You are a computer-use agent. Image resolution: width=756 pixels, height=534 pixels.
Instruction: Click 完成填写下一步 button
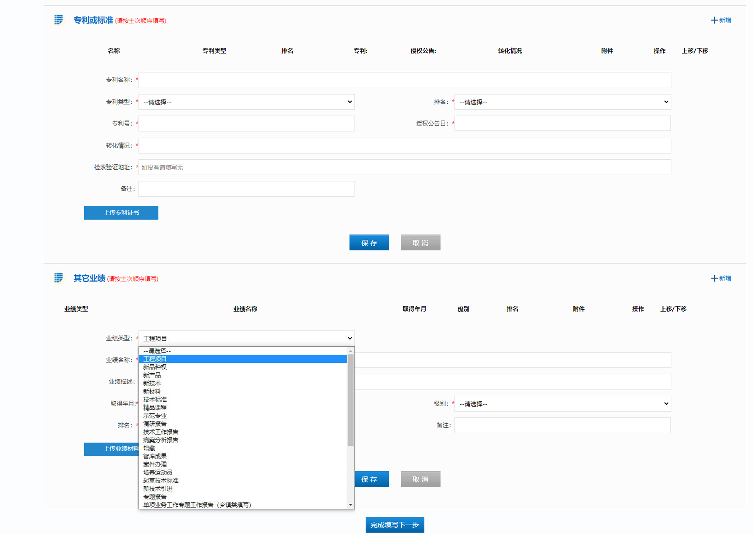point(395,525)
